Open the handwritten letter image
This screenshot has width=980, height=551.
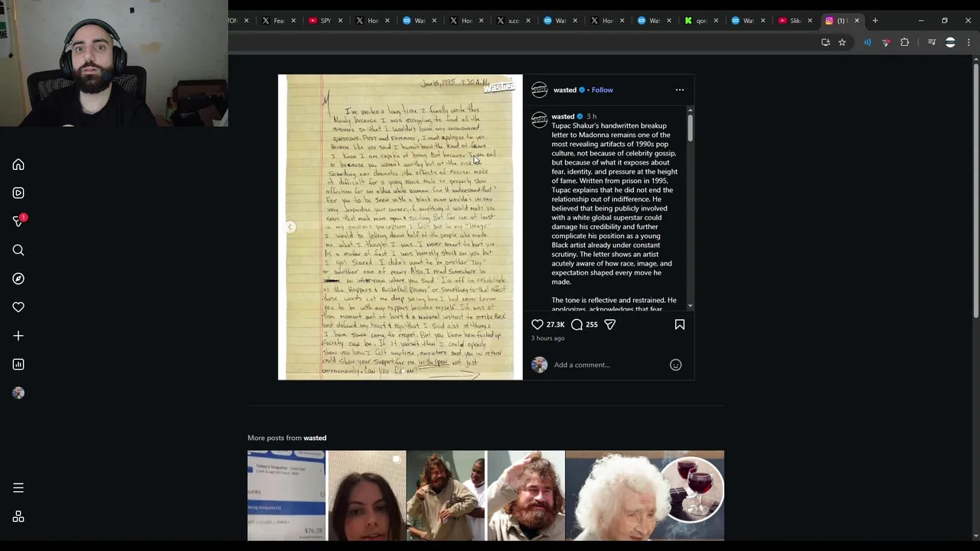[x=400, y=227]
